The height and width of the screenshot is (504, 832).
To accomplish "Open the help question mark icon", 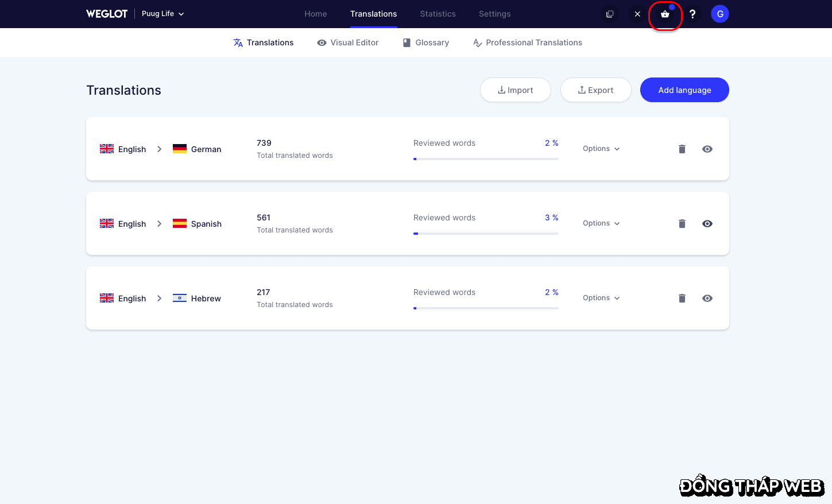I will pos(692,14).
